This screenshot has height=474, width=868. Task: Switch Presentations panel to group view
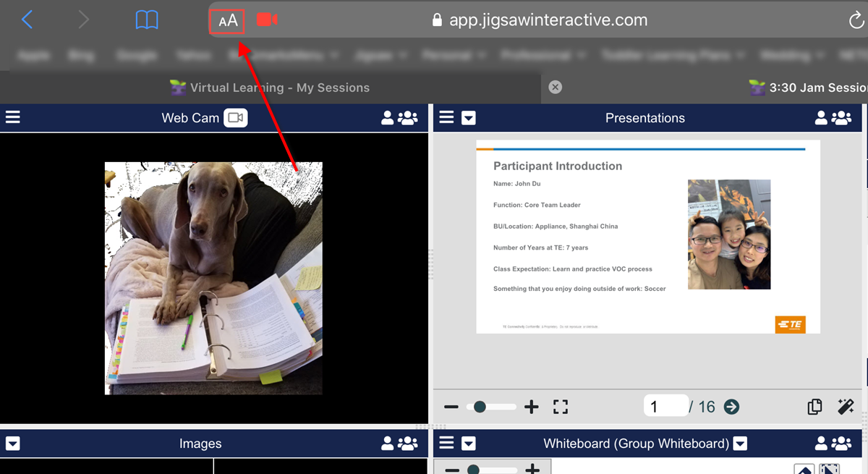click(842, 118)
